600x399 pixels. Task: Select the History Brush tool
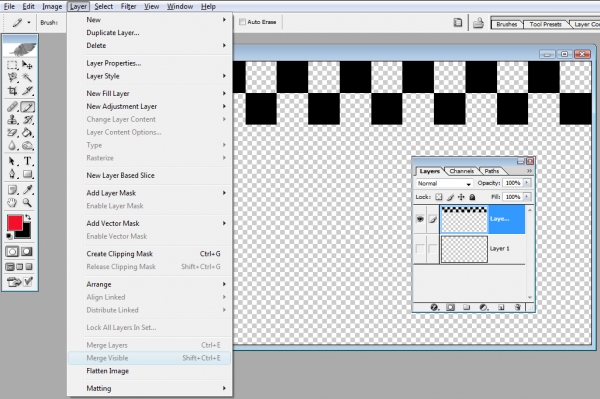pos(27,120)
